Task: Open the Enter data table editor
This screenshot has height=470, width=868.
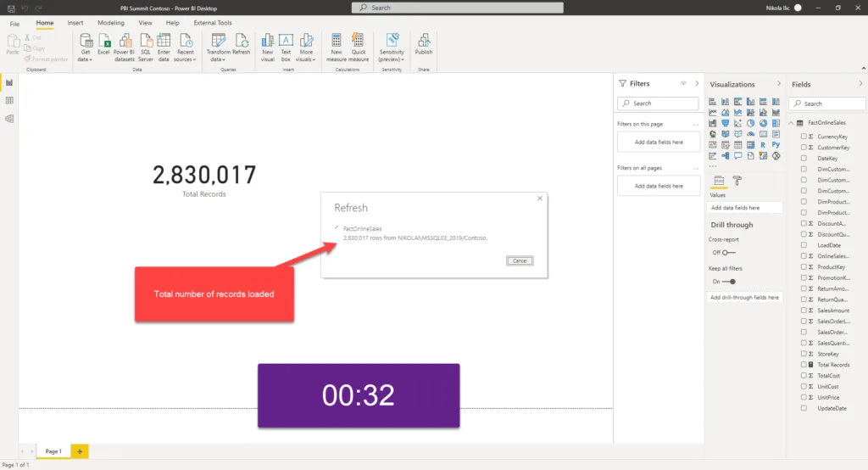Action: coord(164,48)
